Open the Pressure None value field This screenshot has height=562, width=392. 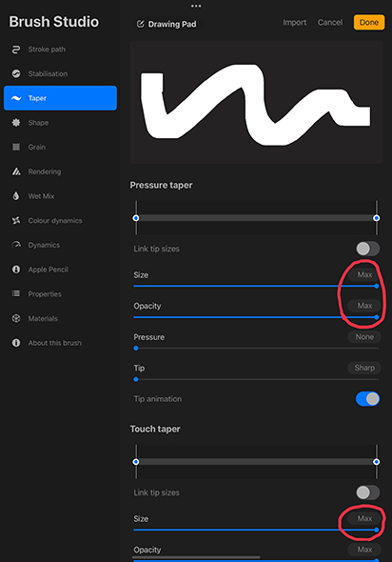point(364,337)
